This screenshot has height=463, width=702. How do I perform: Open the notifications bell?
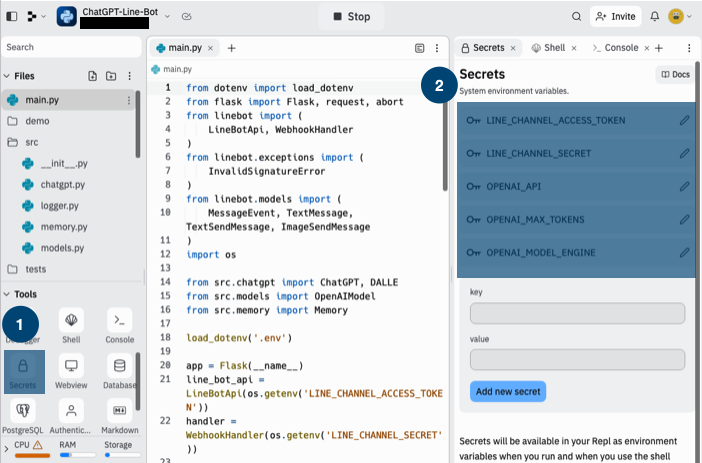pos(654,17)
